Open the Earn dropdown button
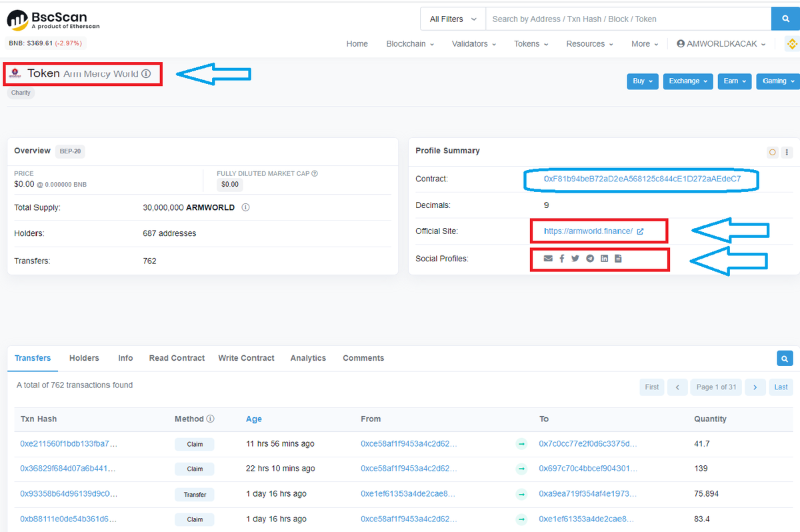 point(735,81)
